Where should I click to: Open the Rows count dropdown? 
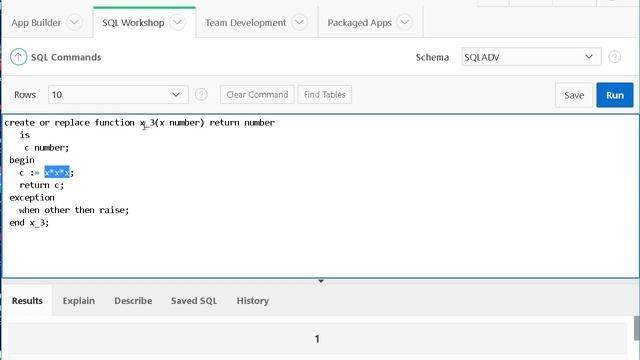tap(118, 95)
